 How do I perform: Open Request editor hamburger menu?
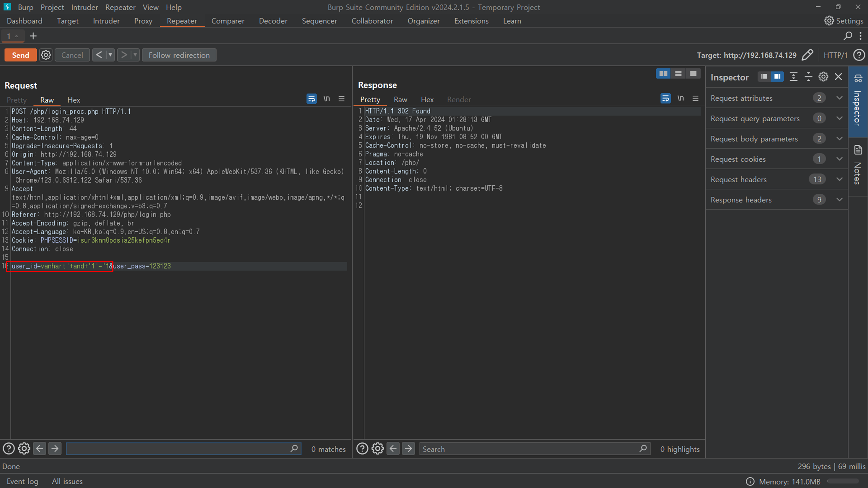point(341,99)
